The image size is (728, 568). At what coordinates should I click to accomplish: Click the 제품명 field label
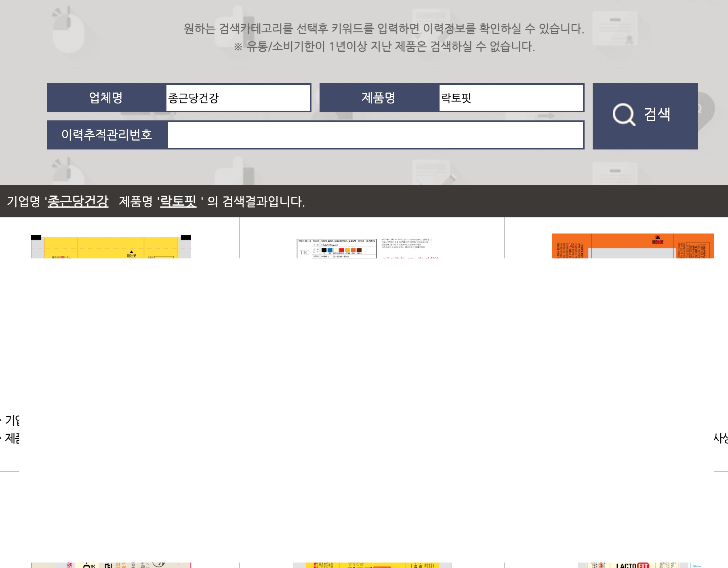pos(379,98)
